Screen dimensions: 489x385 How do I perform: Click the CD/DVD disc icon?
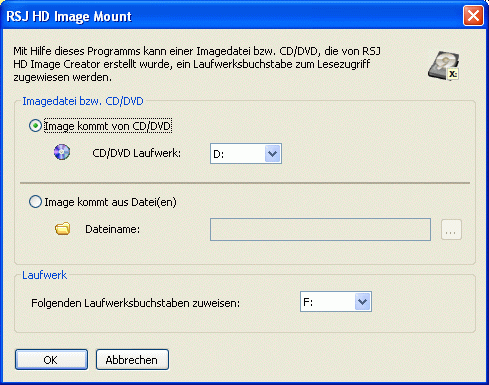pos(62,152)
